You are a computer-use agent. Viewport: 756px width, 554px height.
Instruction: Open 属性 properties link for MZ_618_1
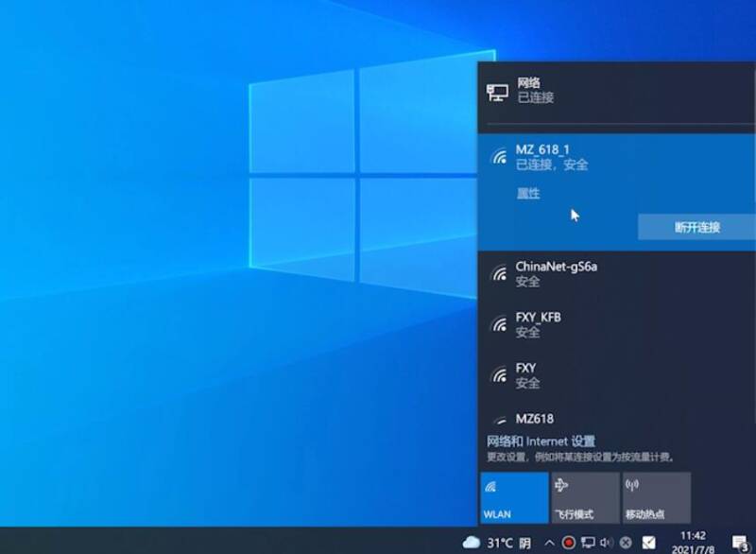[528, 194]
